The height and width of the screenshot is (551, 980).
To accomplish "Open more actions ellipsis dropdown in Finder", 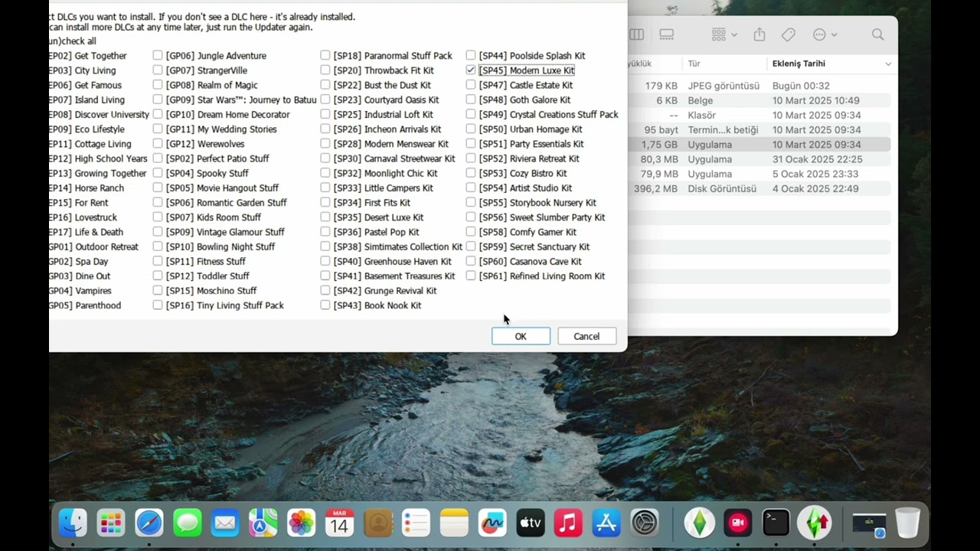I will [x=825, y=34].
